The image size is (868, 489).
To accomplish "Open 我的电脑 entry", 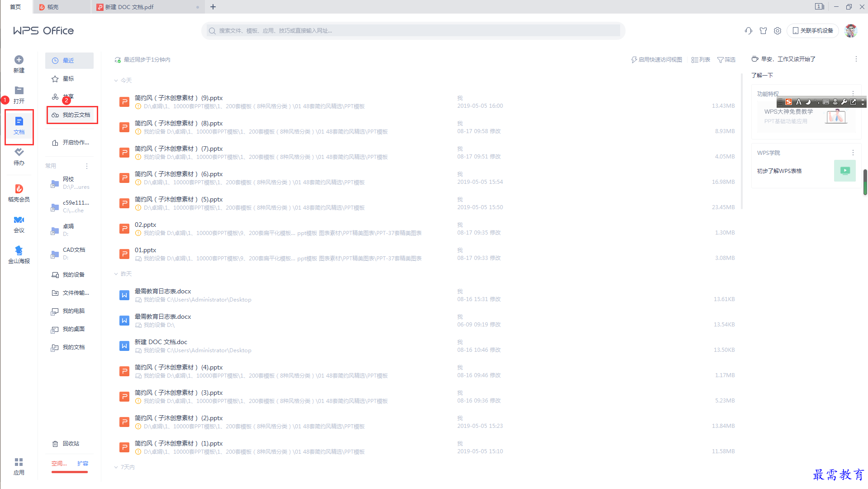I will (69, 311).
